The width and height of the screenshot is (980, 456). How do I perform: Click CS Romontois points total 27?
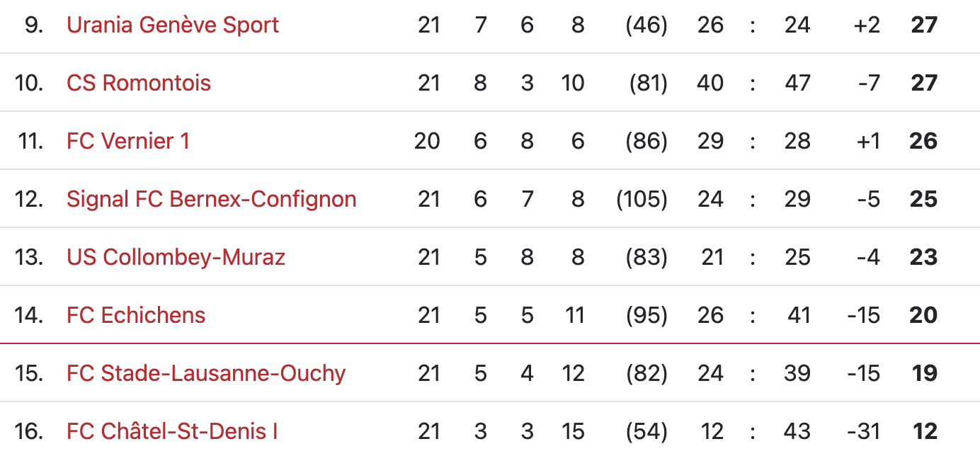tap(924, 83)
